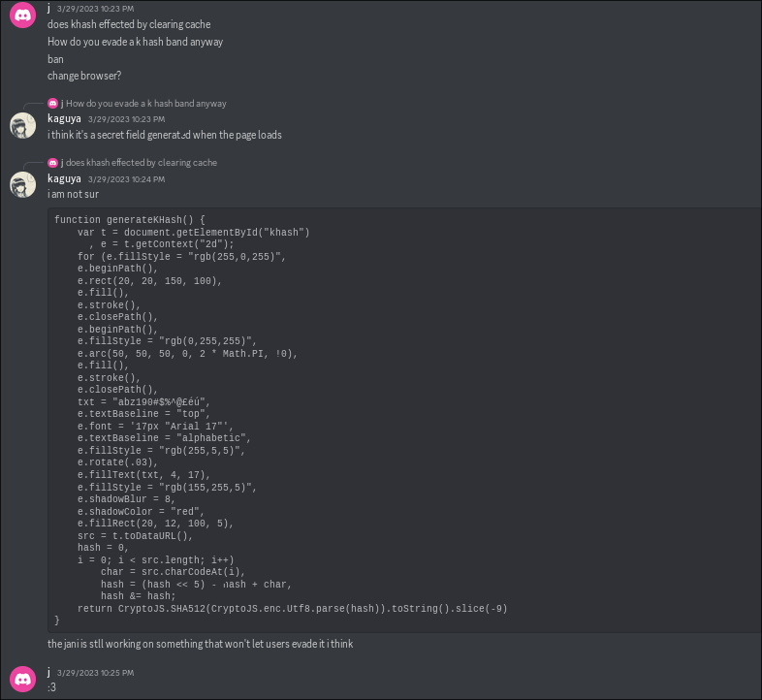
Task: Open username "j" on the first message
Action: (49, 8)
